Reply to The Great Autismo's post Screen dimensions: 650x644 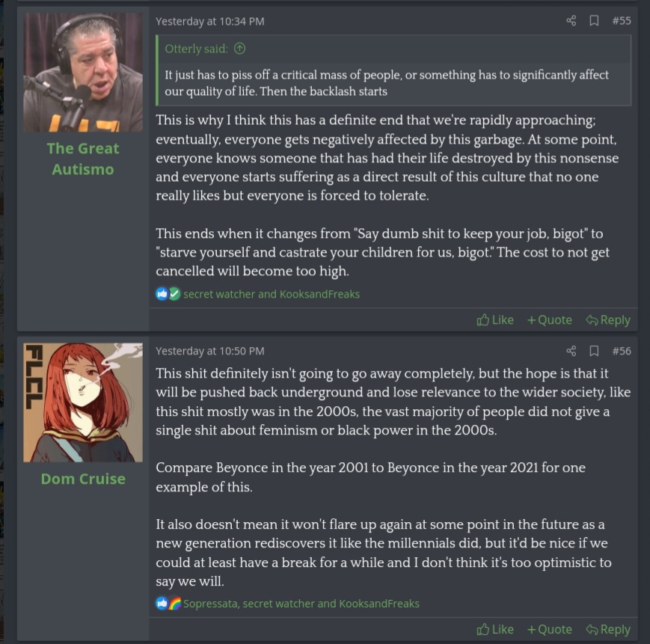coord(607,319)
